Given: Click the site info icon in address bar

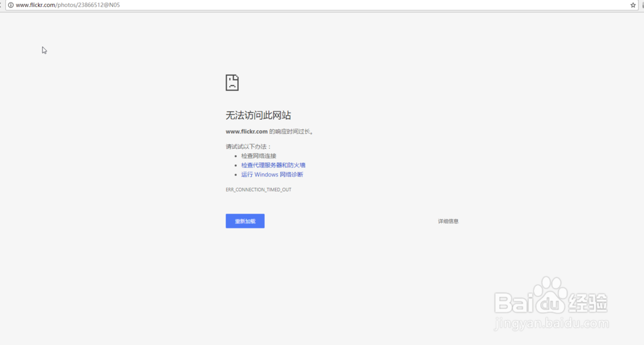Looking at the screenshot, I should point(11,5).
